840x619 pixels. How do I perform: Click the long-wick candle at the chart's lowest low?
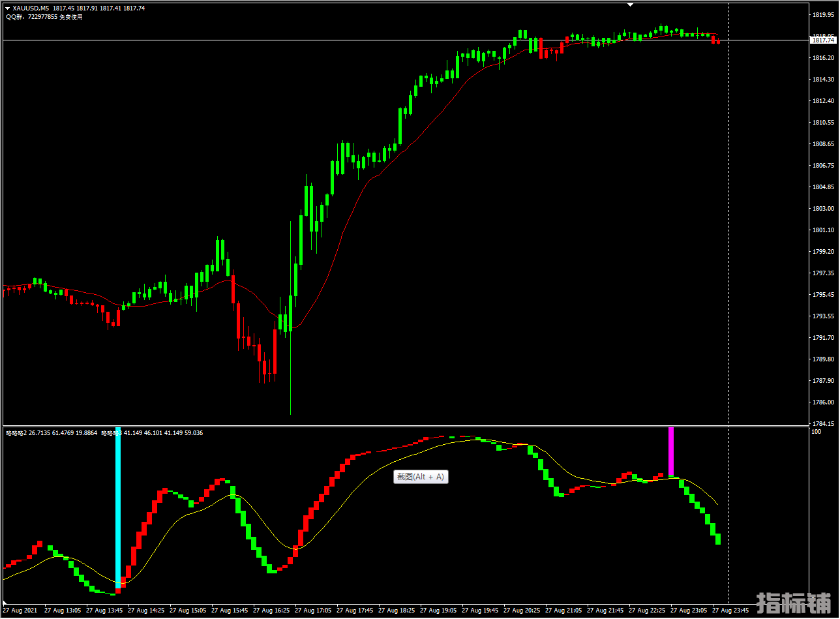[290, 365]
